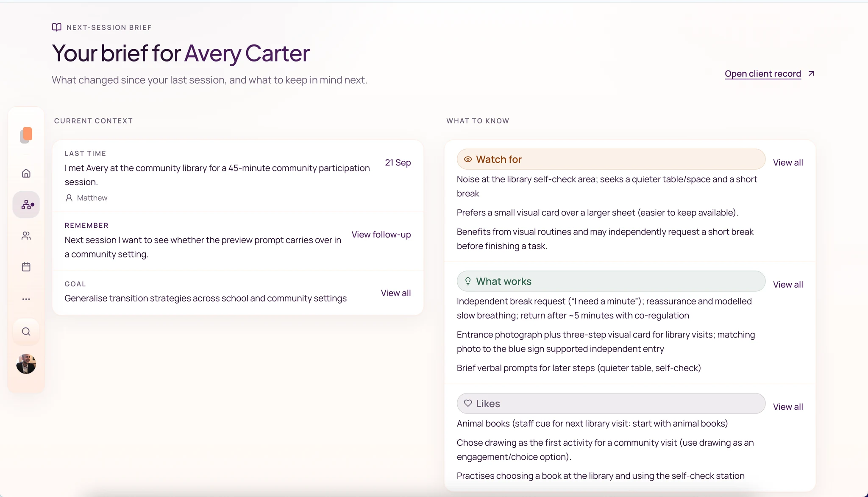Click the Remember note about preview prompt
This screenshot has width=868, height=497.
click(x=203, y=247)
